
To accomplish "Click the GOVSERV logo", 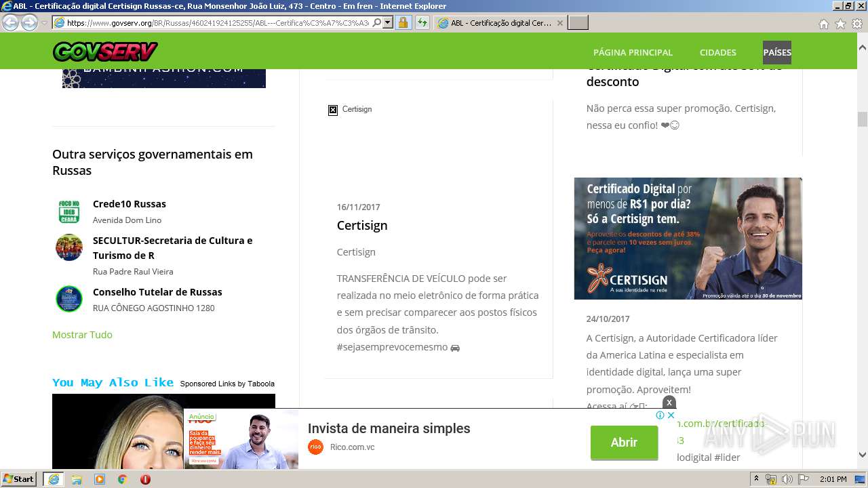I will 105,52.
